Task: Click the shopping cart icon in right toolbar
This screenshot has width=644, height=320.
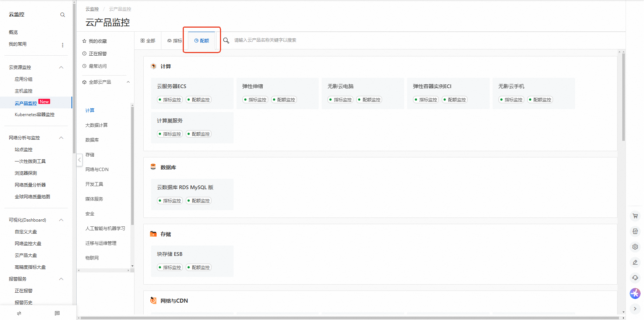Action: coord(635,216)
